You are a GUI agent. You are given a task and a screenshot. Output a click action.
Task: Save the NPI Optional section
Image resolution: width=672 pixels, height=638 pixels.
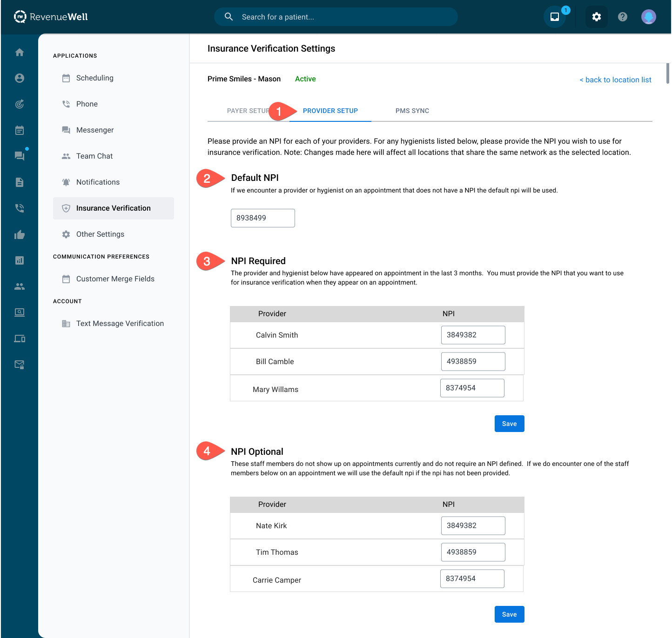(x=510, y=614)
